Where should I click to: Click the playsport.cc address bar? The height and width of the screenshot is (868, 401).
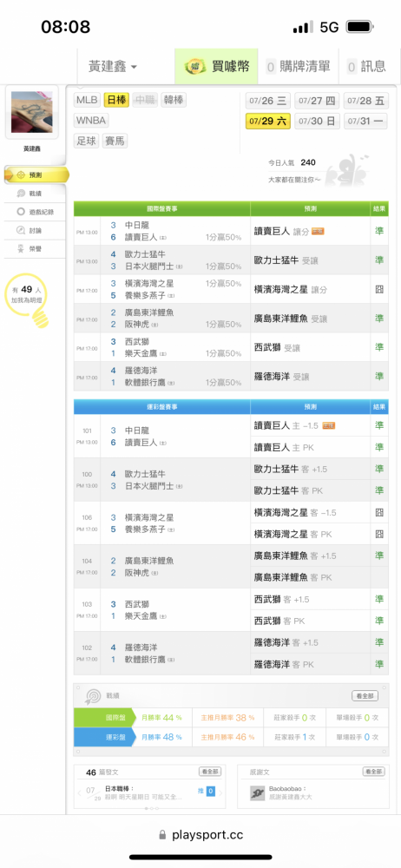tap(200, 835)
